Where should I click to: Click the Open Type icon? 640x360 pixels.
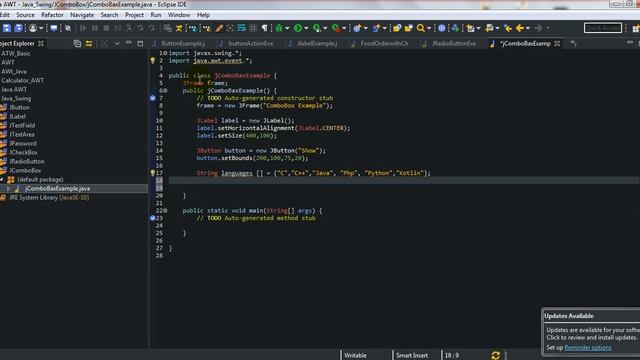point(397,28)
